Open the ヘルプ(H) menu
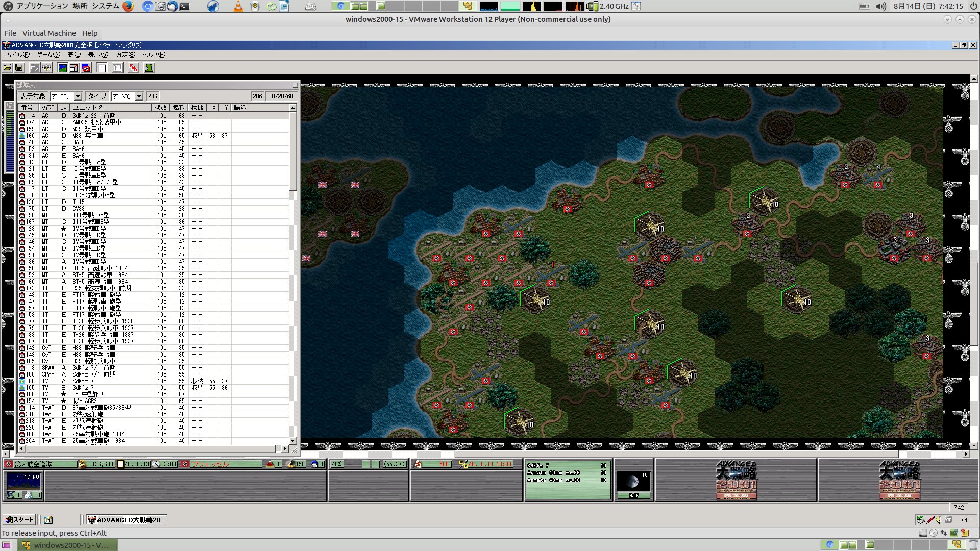Image resolution: width=980 pixels, height=551 pixels. pos(154,55)
